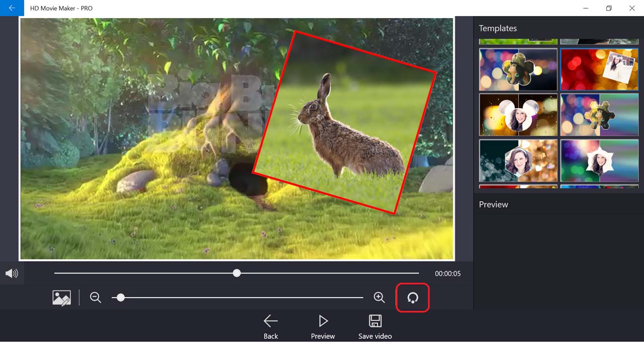Click the zoom out magnifier icon
Image resolution: width=644 pixels, height=342 pixels.
[96, 297]
